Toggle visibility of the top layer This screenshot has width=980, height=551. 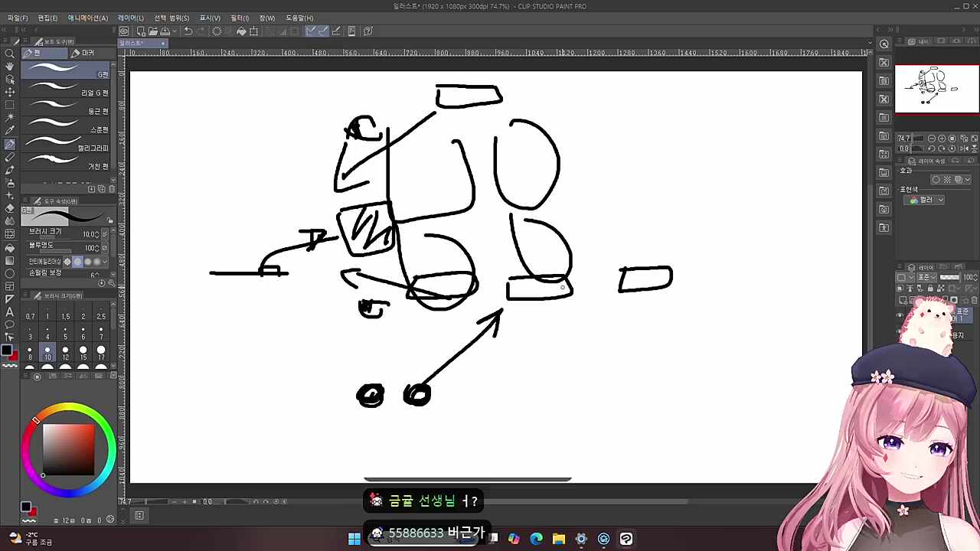pyautogui.click(x=899, y=315)
